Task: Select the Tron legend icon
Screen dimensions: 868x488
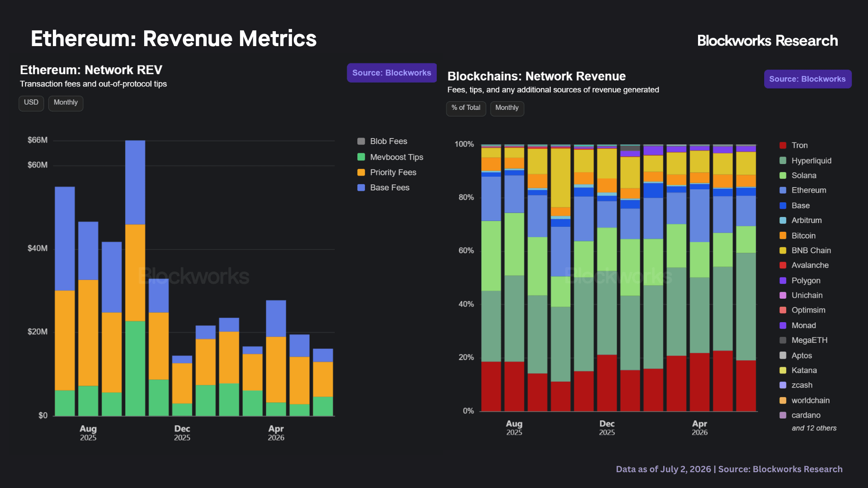Action: (x=783, y=145)
